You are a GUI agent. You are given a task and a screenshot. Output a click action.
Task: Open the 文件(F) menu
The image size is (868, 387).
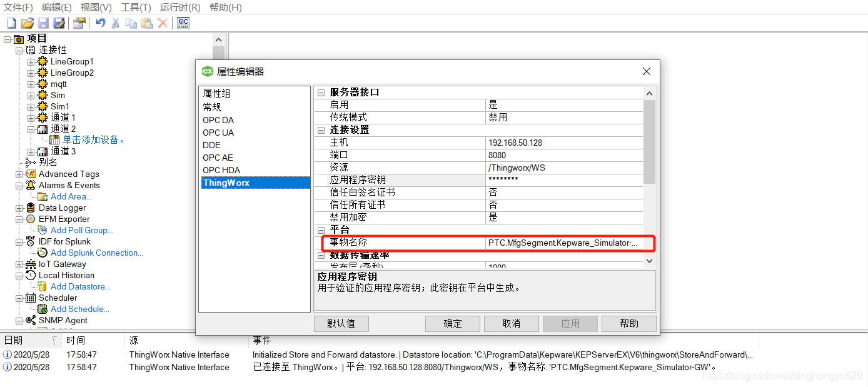coord(19,8)
